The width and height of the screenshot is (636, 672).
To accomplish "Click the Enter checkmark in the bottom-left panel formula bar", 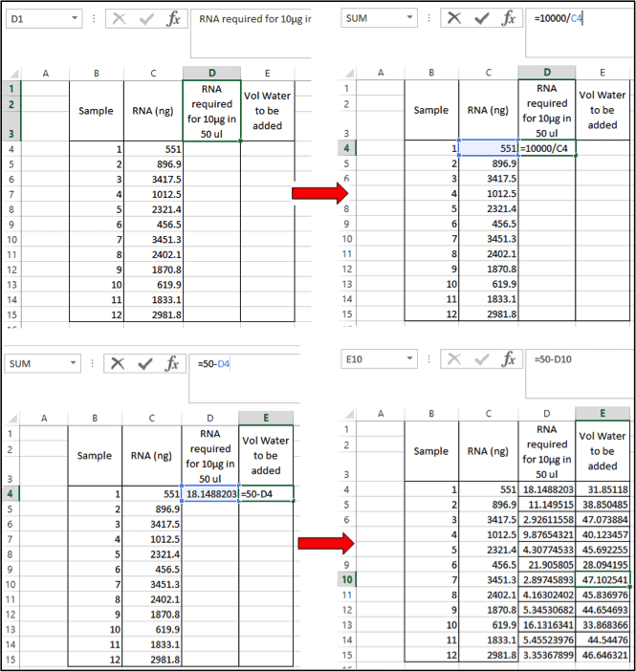I will (145, 363).
